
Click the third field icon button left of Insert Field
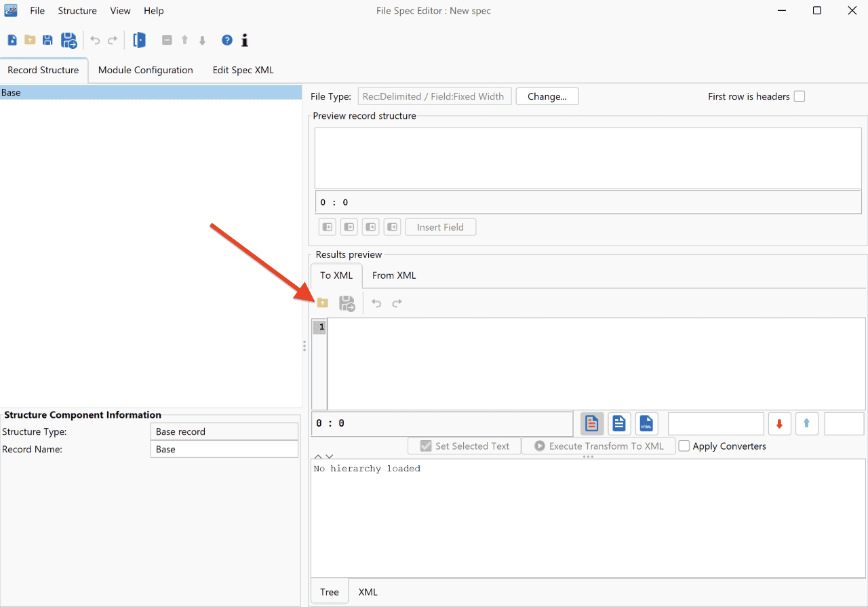pyautogui.click(x=371, y=227)
